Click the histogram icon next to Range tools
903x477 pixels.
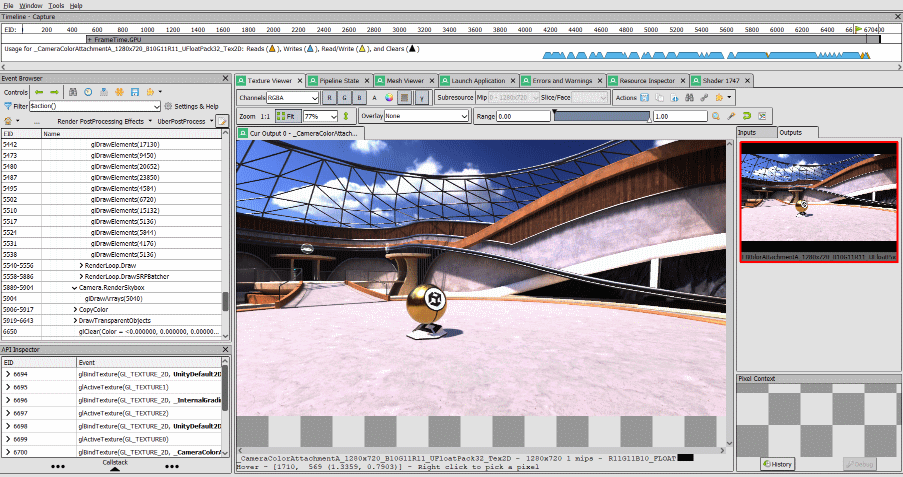click(762, 116)
